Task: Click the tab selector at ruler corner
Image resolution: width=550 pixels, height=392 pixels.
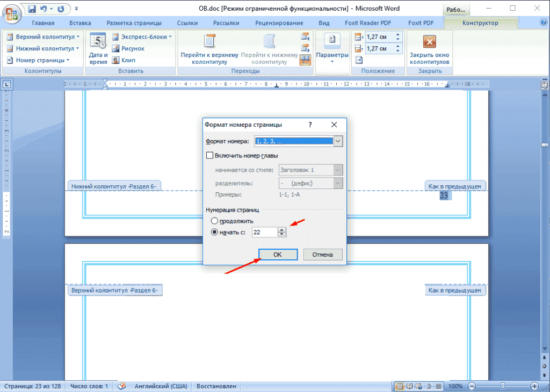Action: tap(7, 84)
